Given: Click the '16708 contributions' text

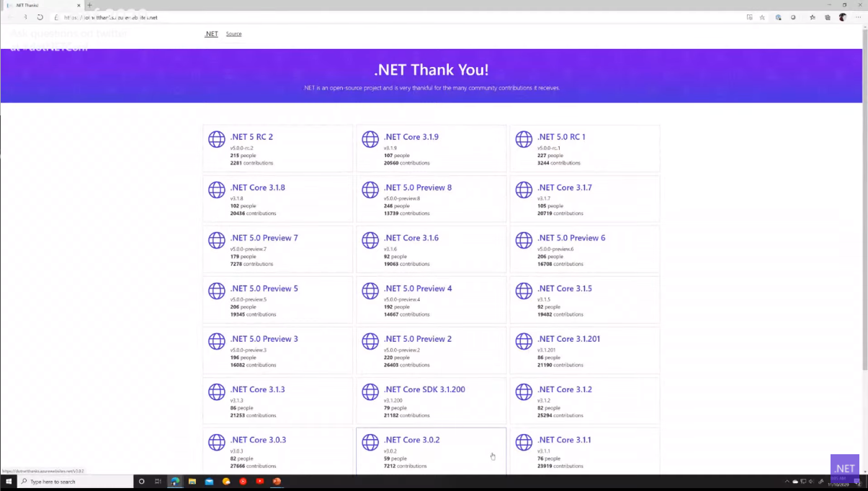Looking at the screenshot, I should pos(560,264).
